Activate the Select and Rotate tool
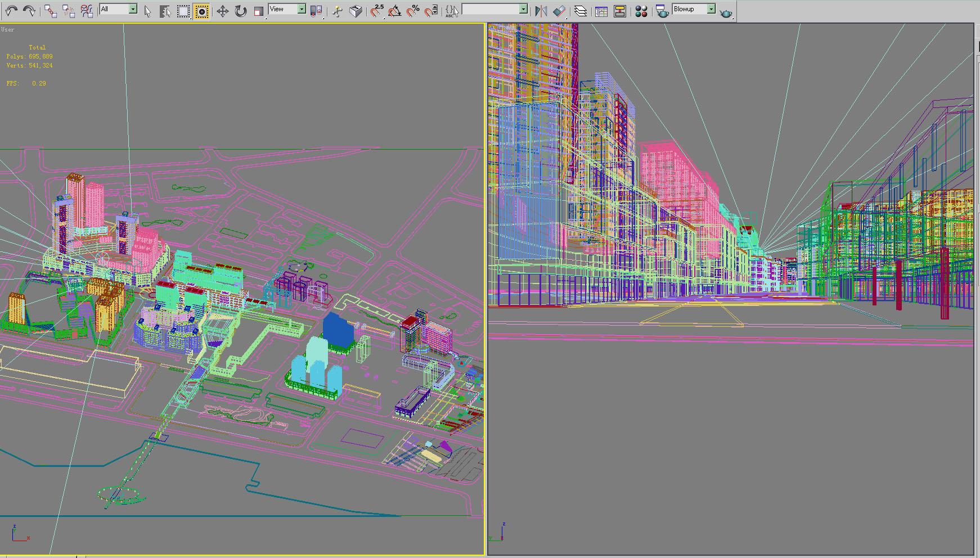 [241, 11]
